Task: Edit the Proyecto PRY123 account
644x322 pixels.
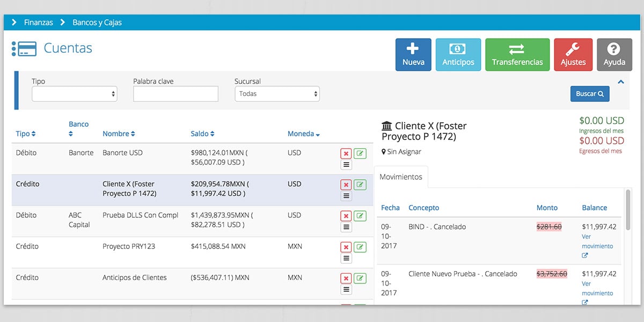Action: pyautogui.click(x=360, y=247)
